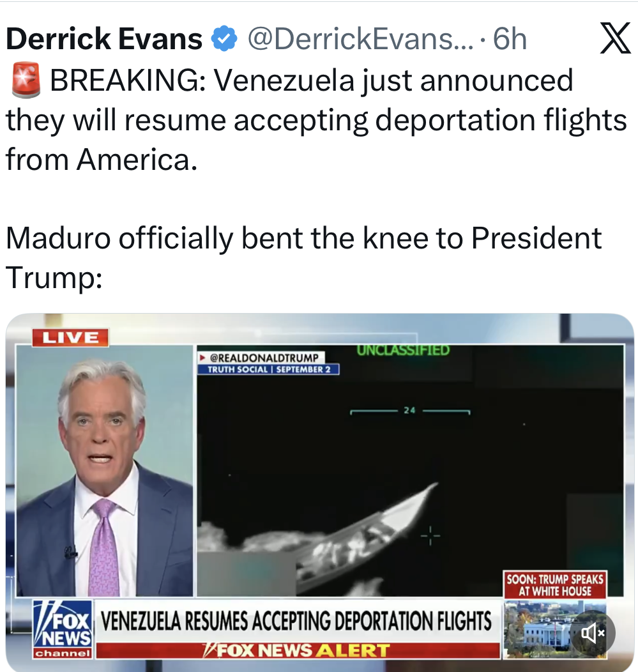
Task: Click the red Fox News Alert bar
Action: (298, 650)
